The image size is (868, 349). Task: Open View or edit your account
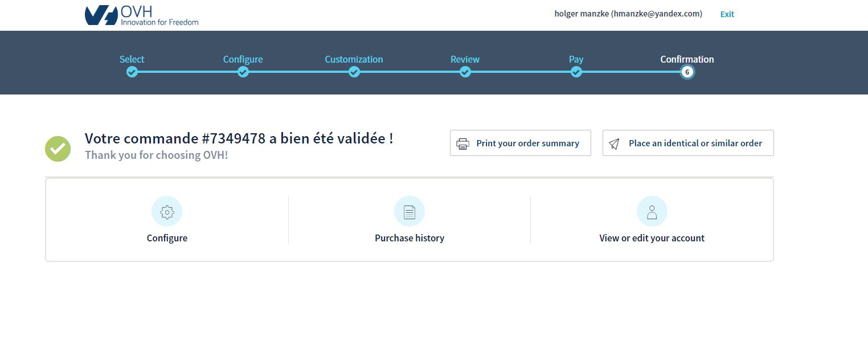coord(652,238)
